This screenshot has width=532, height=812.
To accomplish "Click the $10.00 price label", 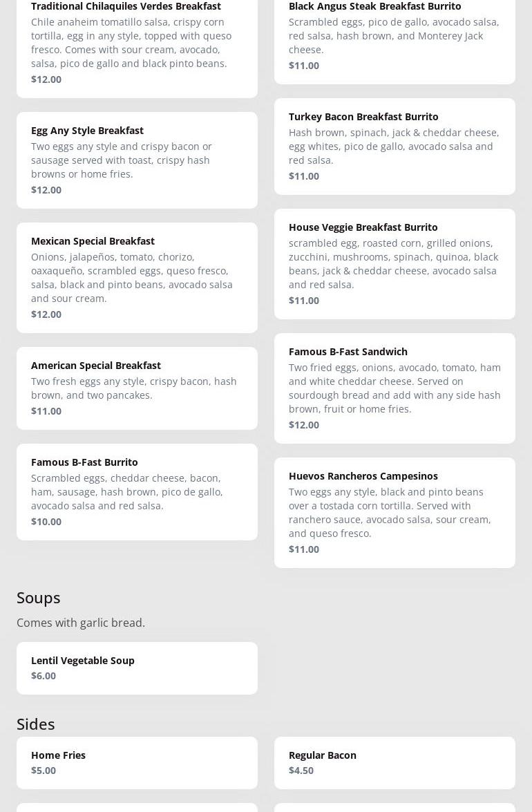I will [x=46, y=521].
